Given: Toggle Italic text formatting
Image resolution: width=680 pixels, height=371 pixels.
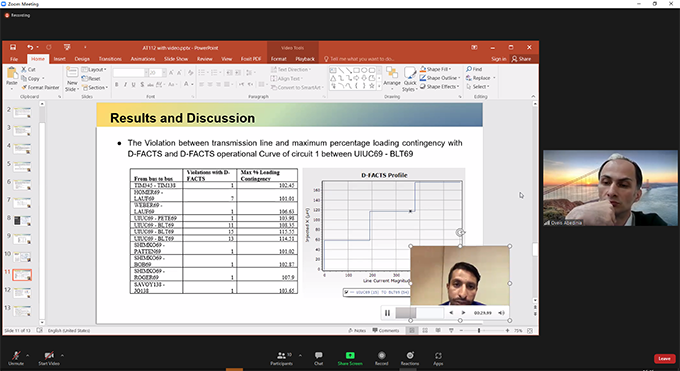Looking at the screenshot, I should click(125, 85).
